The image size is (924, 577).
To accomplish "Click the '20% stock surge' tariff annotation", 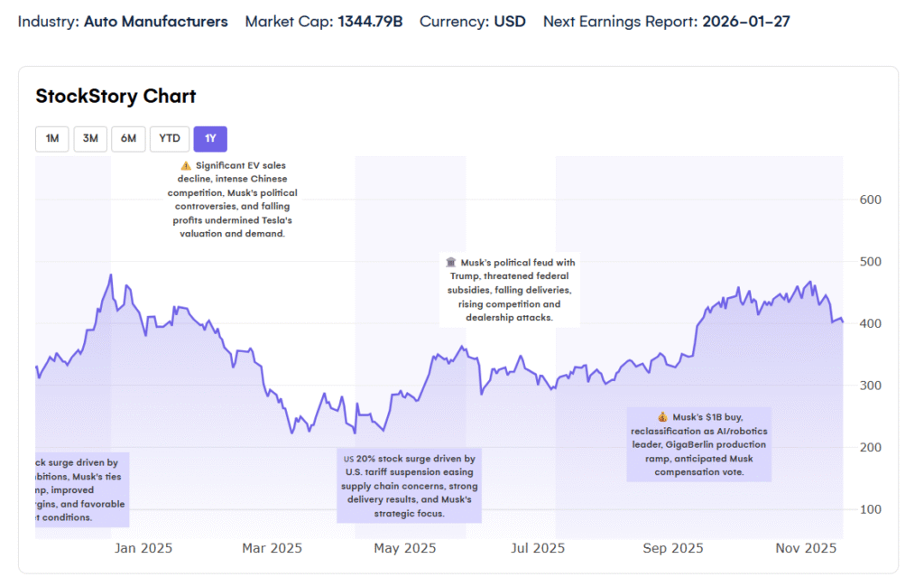I will (x=409, y=486).
